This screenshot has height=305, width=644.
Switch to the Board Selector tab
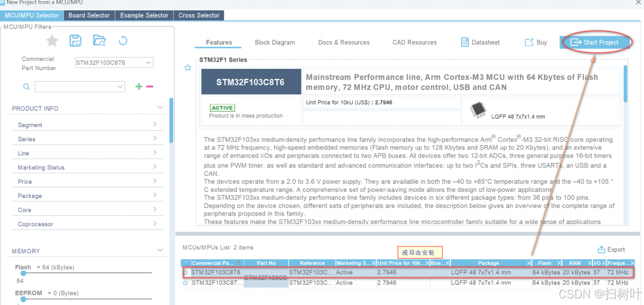coord(89,15)
